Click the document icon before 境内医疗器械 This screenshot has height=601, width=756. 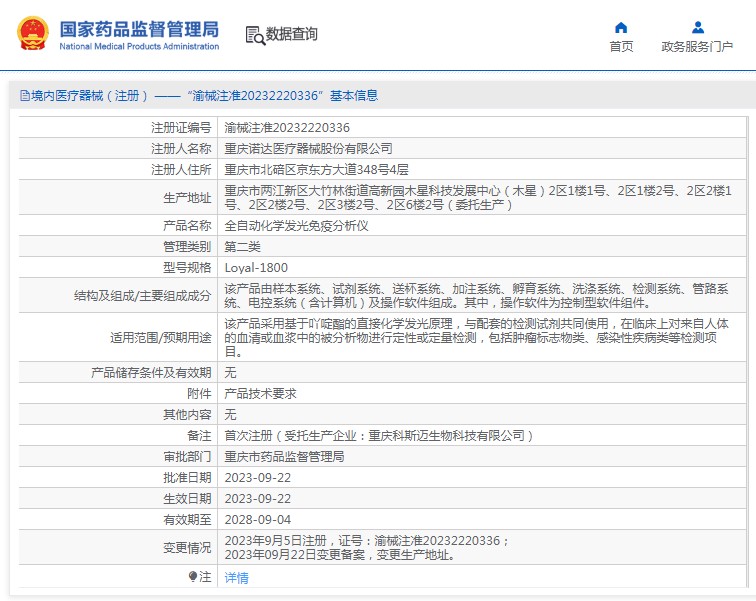pos(25,95)
